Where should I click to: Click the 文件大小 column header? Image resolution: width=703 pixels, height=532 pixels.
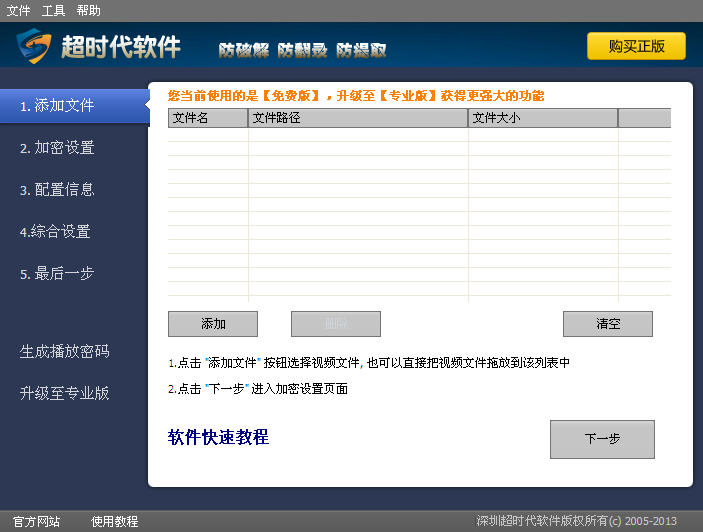[x=543, y=118]
